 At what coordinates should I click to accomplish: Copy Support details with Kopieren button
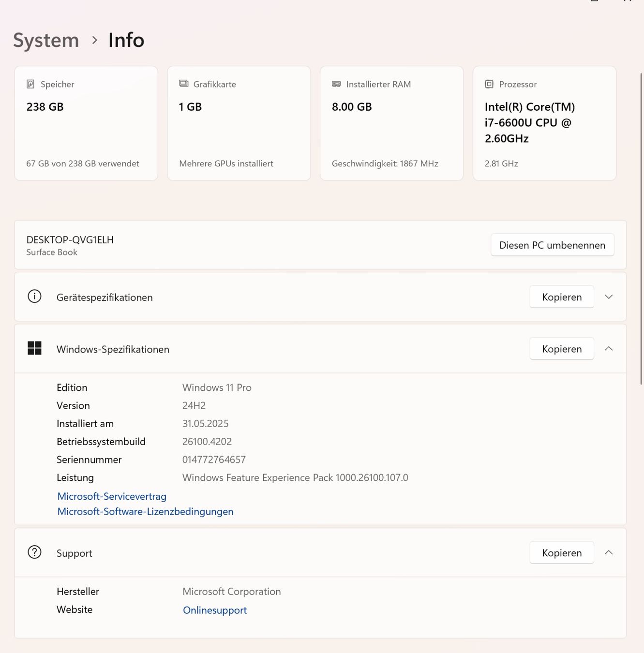tap(562, 553)
